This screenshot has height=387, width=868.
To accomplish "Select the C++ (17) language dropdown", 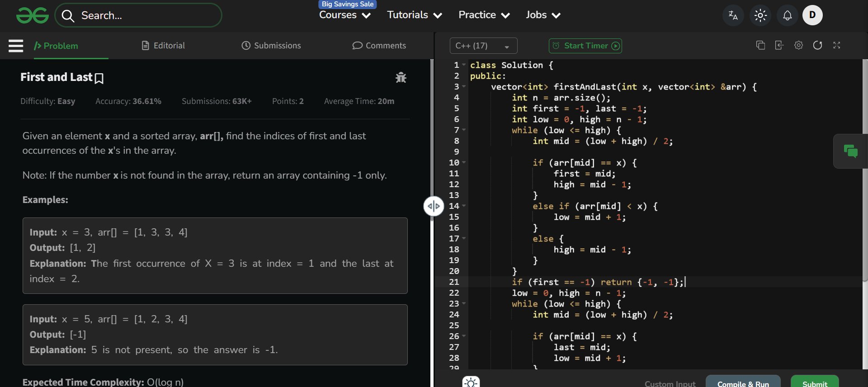I will click(x=483, y=46).
